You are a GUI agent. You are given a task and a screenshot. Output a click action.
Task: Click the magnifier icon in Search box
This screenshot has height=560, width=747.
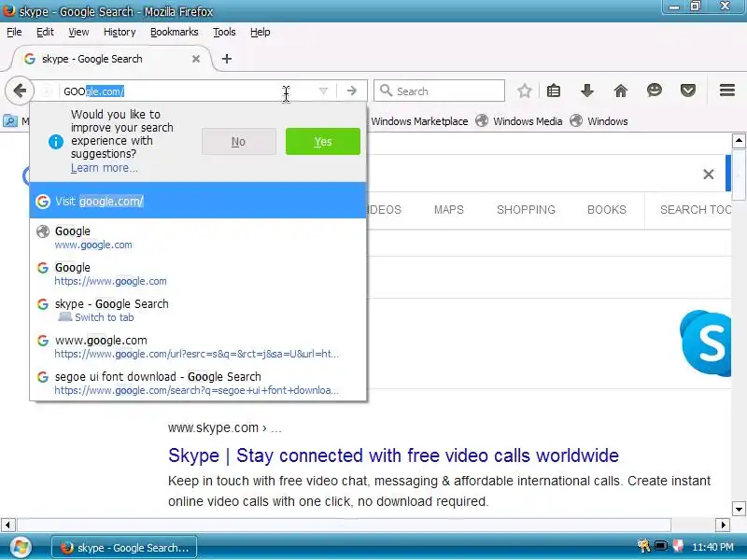(386, 91)
